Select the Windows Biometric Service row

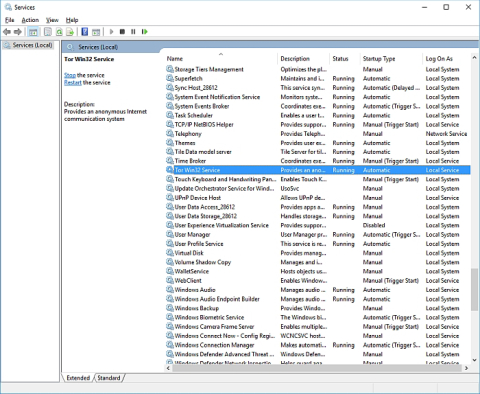[318, 317]
